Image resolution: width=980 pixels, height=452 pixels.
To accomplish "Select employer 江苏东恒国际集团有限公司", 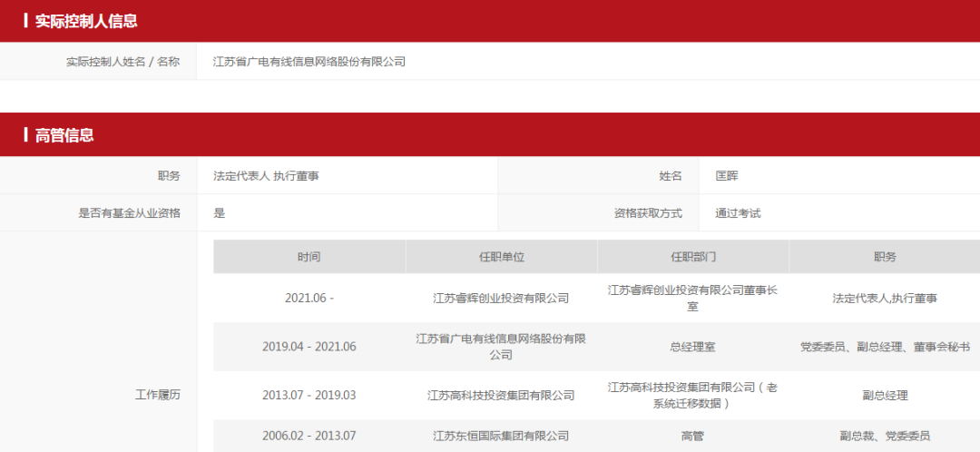I will pyautogui.click(x=501, y=436).
